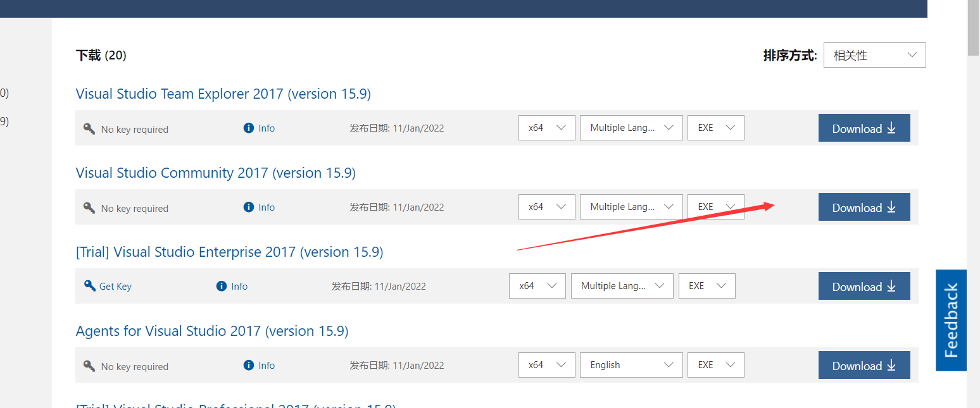Click release date text in Enterprise 2017 row

pyautogui.click(x=379, y=287)
